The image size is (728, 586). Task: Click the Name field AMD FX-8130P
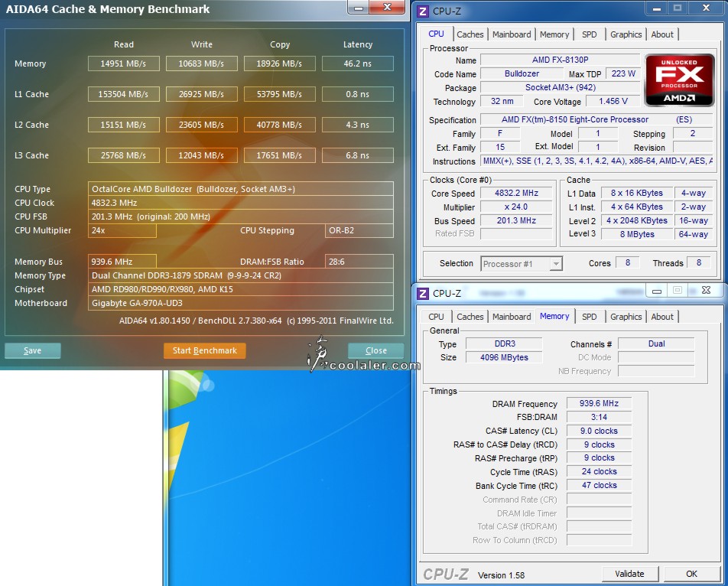coord(560,60)
